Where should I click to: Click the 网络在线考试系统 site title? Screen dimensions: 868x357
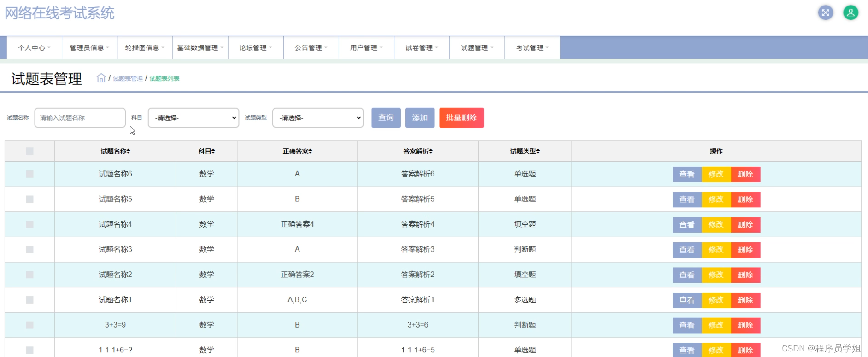pyautogui.click(x=59, y=13)
